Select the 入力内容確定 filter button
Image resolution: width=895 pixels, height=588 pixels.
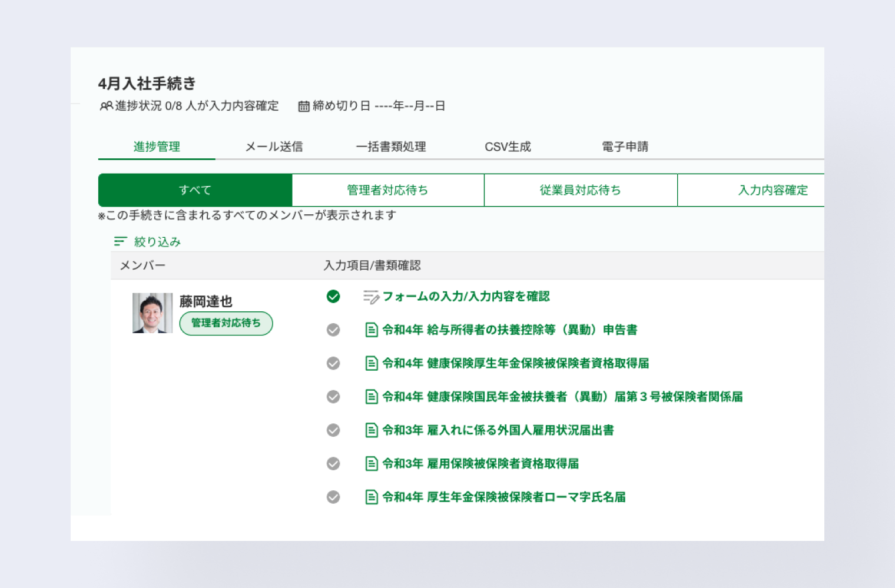pyautogui.click(x=773, y=190)
